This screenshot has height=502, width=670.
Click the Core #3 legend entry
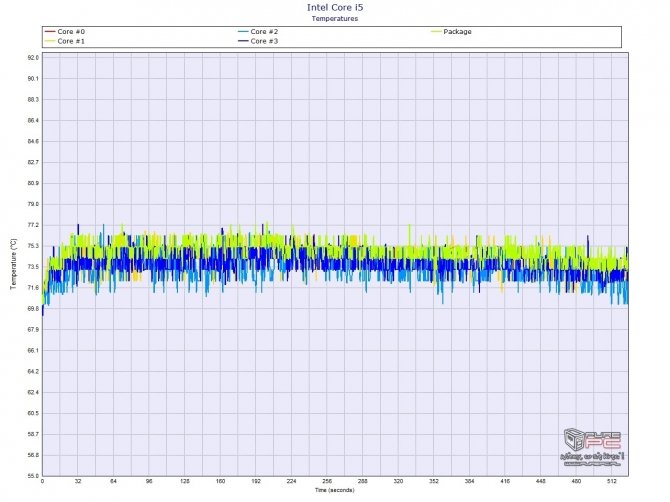pyautogui.click(x=258, y=41)
